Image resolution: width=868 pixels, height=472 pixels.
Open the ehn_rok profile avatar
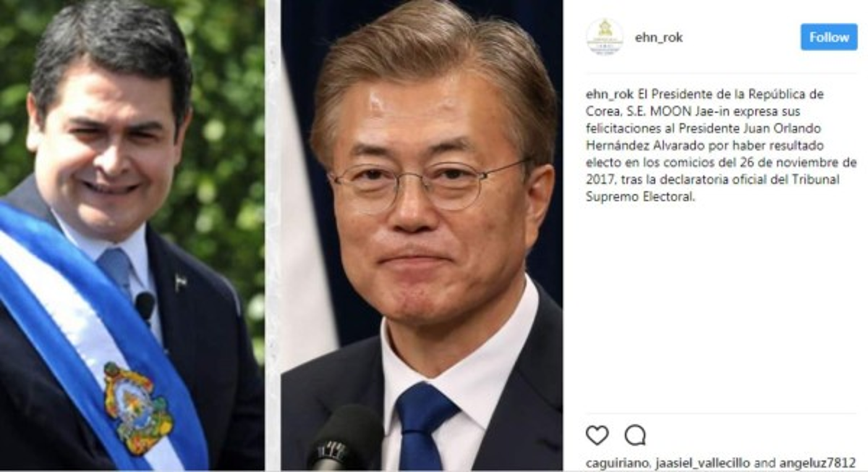click(x=604, y=37)
